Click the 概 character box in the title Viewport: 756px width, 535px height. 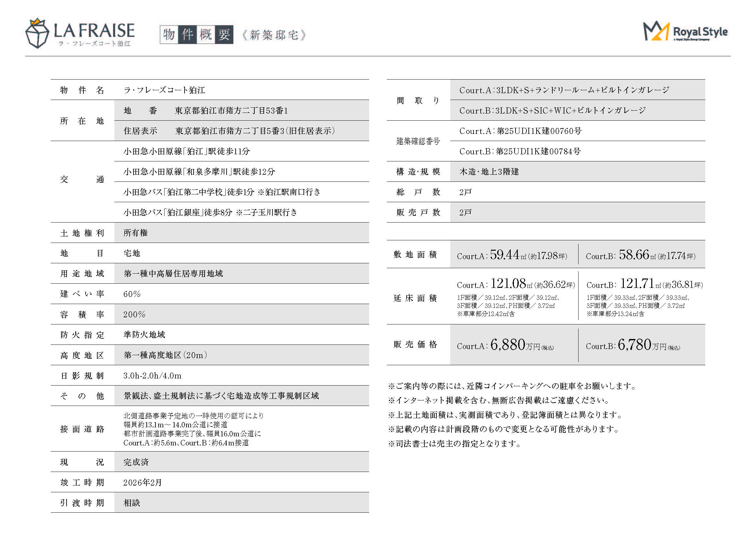pos(206,35)
